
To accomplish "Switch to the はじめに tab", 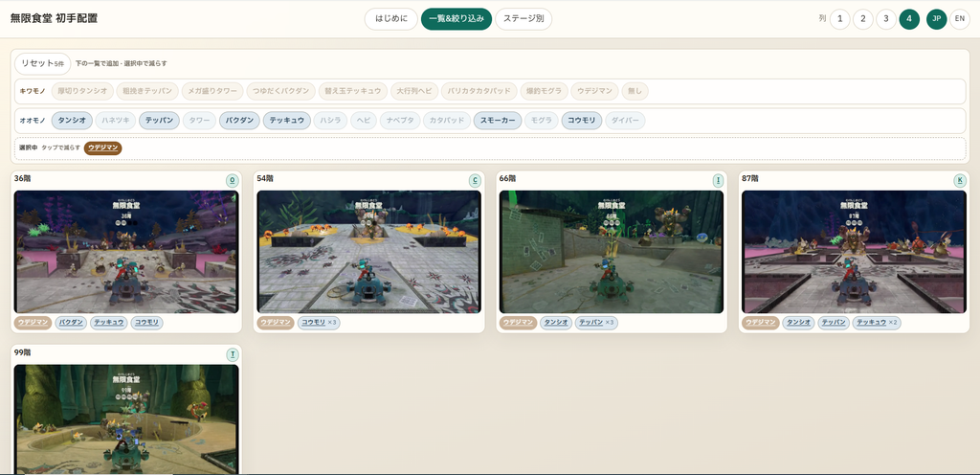I will (x=391, y=19).
